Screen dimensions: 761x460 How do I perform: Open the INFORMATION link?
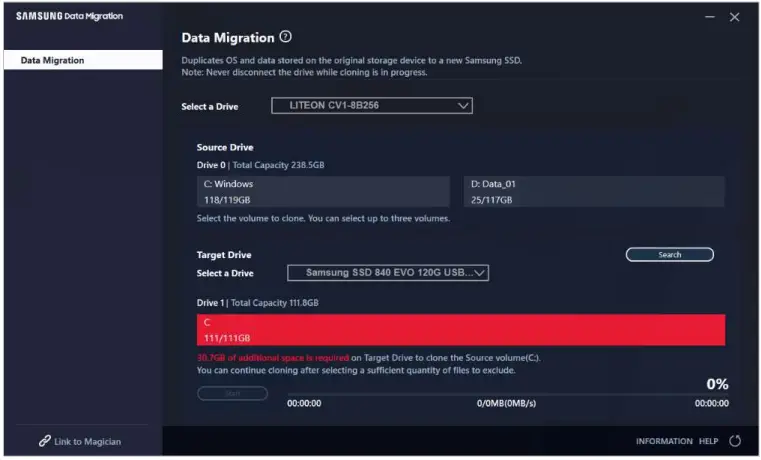click(x=664, y=441)
